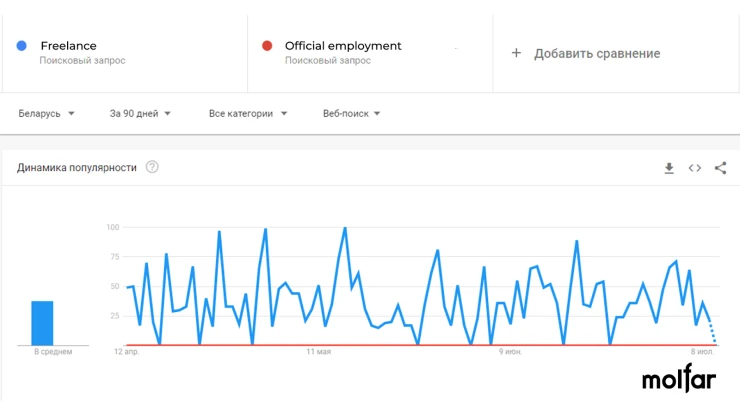Download the popularity chart data

pos(669,168)
